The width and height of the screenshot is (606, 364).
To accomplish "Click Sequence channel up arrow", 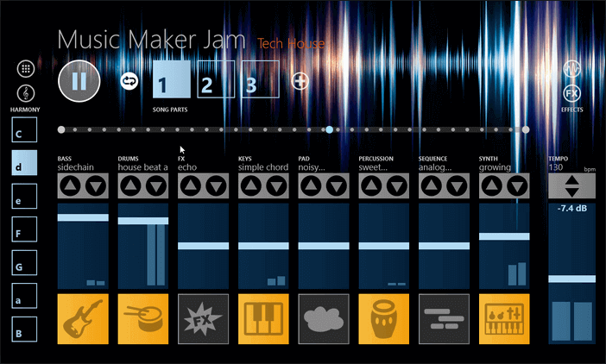I will (432, 186).
